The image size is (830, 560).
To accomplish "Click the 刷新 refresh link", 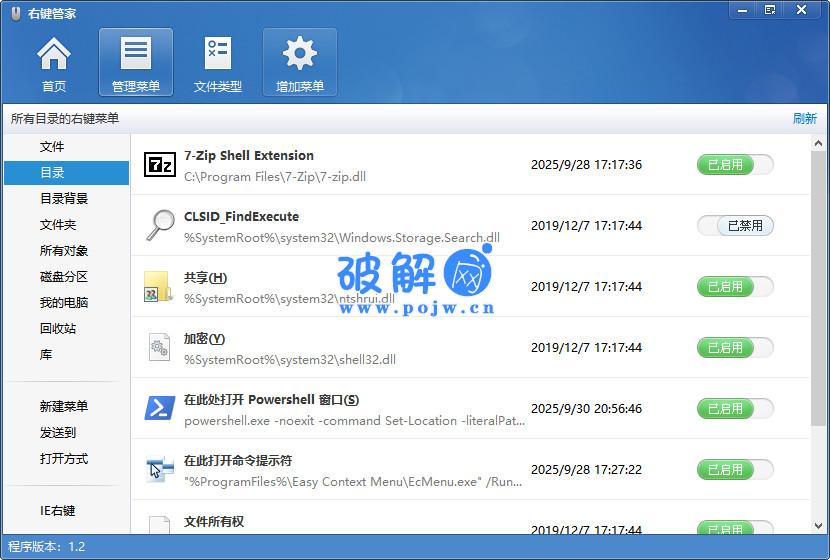I will click(x=805, y=119).
